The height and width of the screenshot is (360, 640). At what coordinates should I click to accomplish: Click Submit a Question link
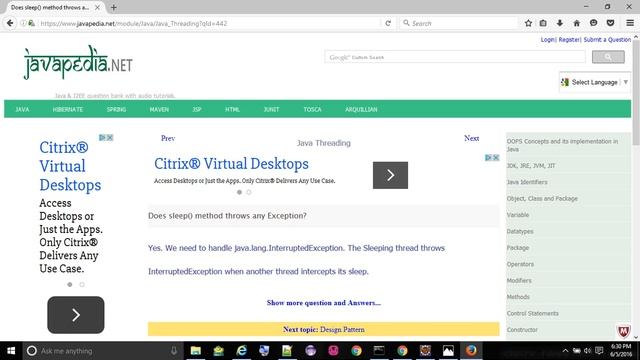pos(607,40)
